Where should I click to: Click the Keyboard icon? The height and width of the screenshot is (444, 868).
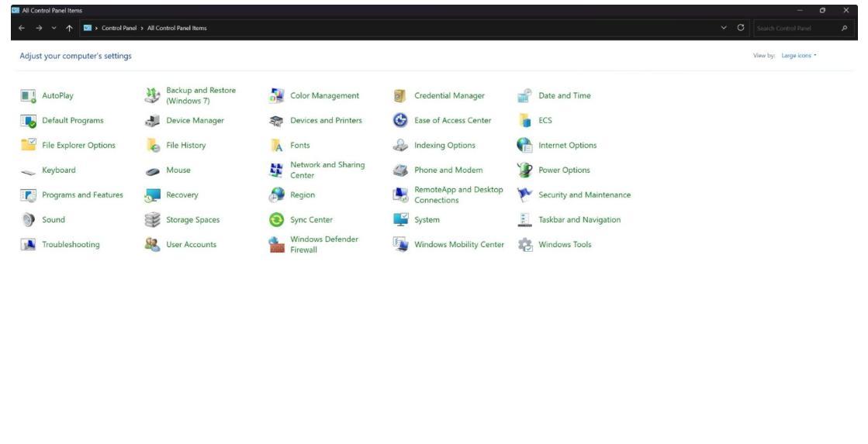pos(28,171)
